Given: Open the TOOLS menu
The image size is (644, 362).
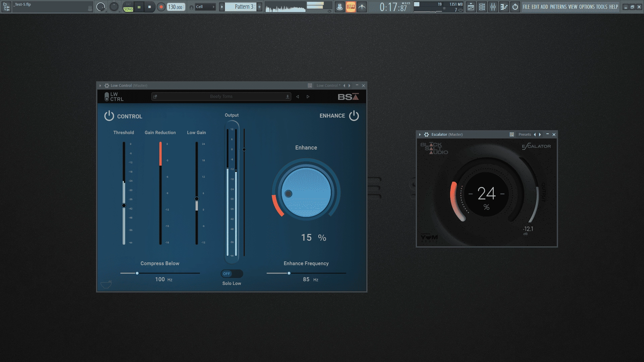Looking at the screenshot, I should click(602, 7).
